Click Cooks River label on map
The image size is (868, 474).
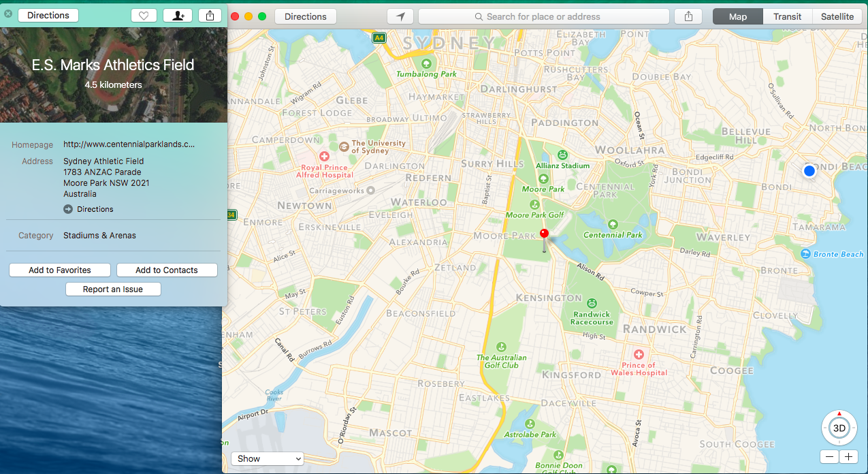click(x=274, y=396)
